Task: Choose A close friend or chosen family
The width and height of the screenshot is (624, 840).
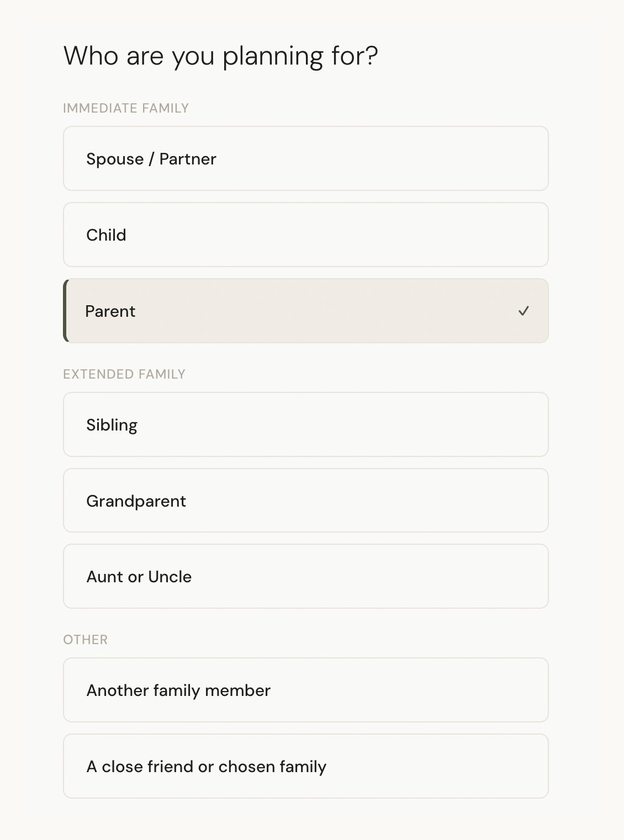Action: coord(305,767)
